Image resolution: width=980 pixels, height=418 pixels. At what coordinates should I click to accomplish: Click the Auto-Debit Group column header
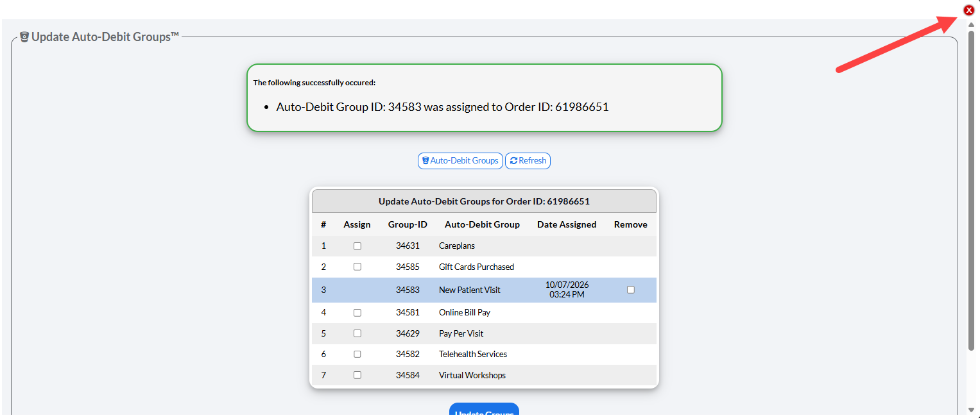482,224
